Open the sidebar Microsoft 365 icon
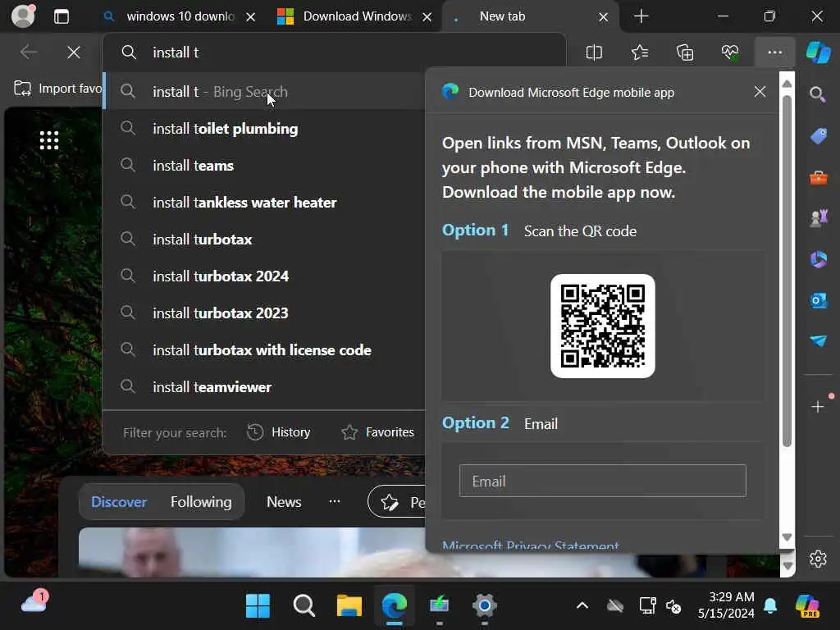840x630 pixels. [x=818, y=259]
